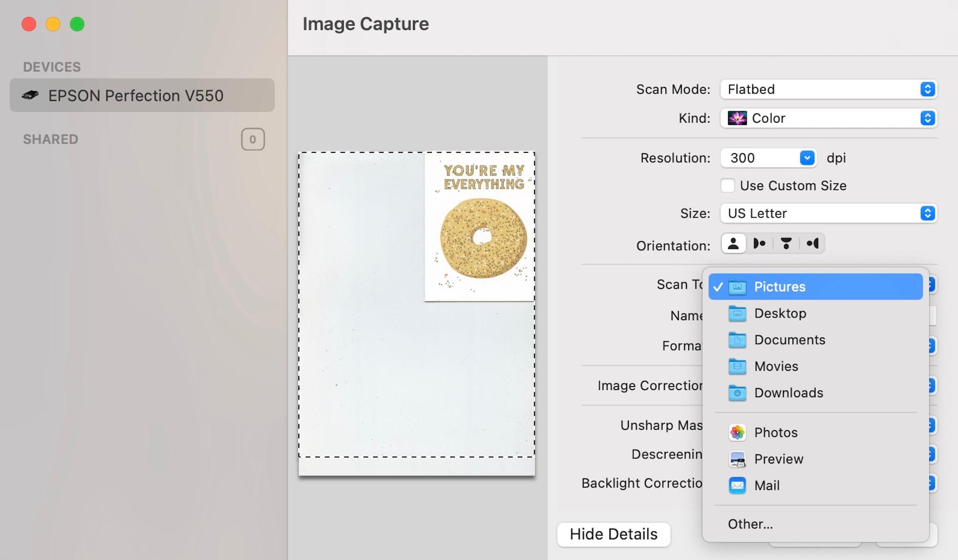Click the checkmark beside Pictures
Image resolution: width=958 pixels, height=560 pixels.
point(718,287)
